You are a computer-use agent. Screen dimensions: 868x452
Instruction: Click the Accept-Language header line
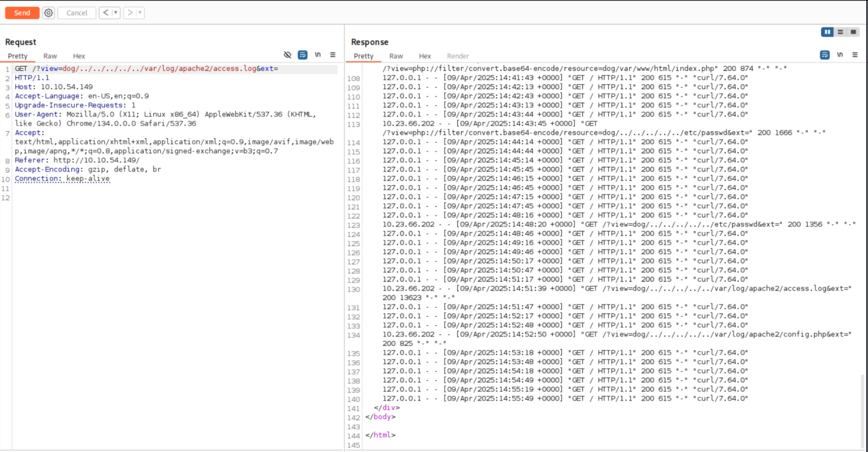coord(82,96)
